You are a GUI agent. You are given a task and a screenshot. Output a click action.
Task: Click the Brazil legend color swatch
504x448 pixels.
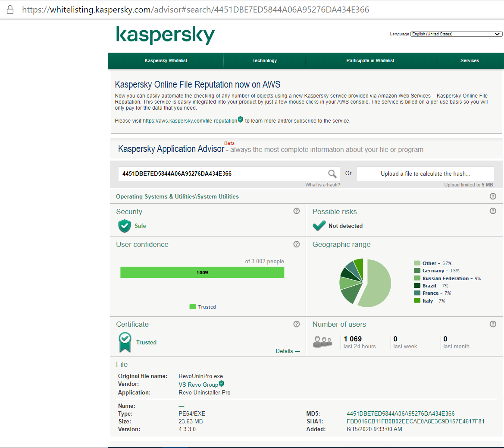417,285
